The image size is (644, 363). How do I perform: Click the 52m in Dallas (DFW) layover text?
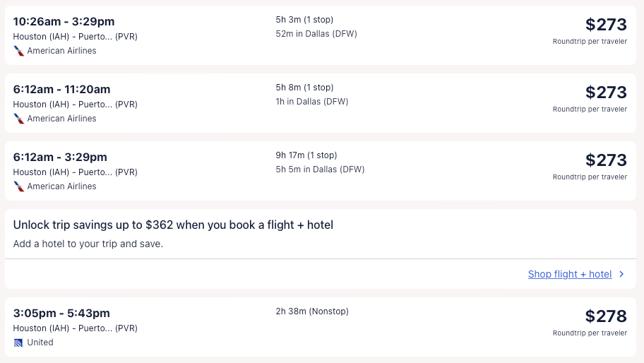tap(316, 34)
